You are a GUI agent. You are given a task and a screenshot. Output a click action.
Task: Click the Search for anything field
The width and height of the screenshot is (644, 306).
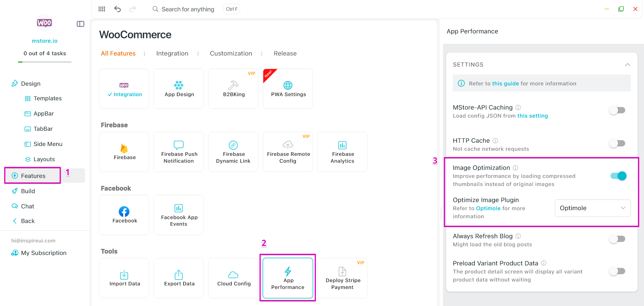coord(188,9)
